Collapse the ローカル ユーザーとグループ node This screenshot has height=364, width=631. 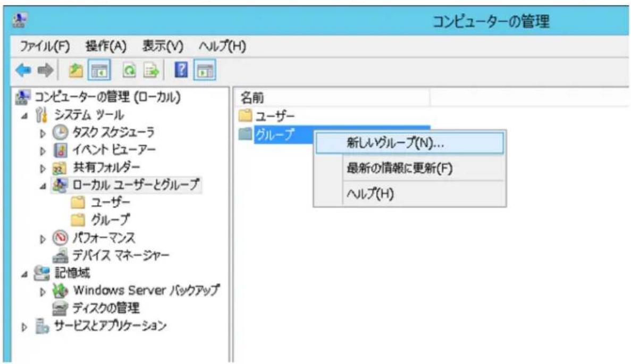(x=43, y=186)
